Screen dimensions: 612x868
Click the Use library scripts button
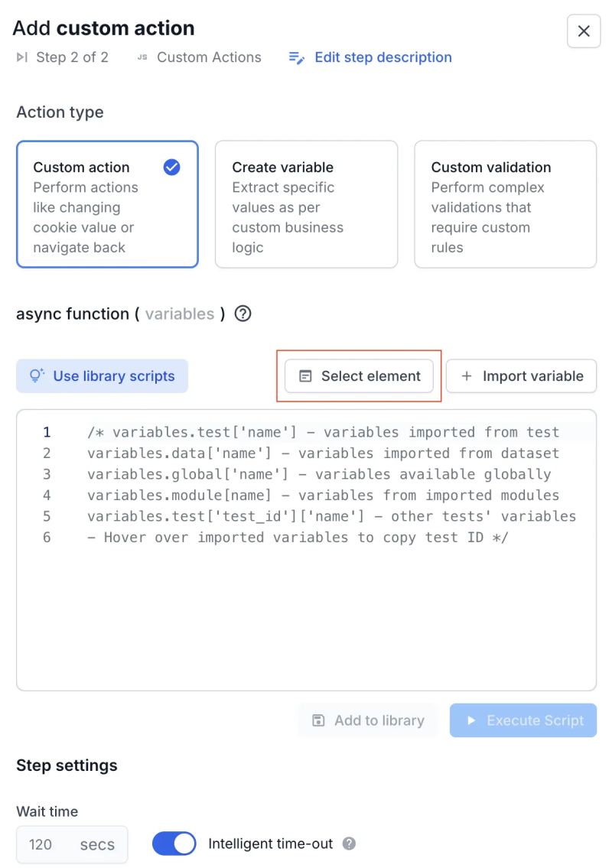[x=102, y=375]
